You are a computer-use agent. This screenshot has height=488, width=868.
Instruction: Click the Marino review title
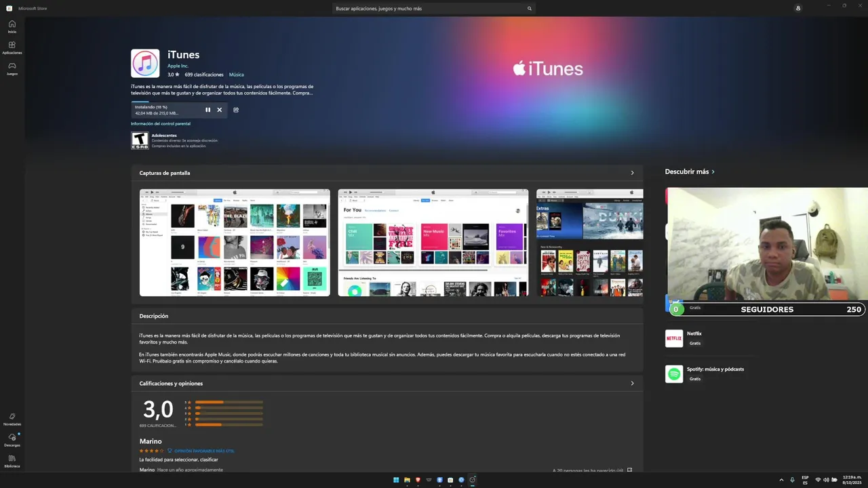click(x=151, y=441)
